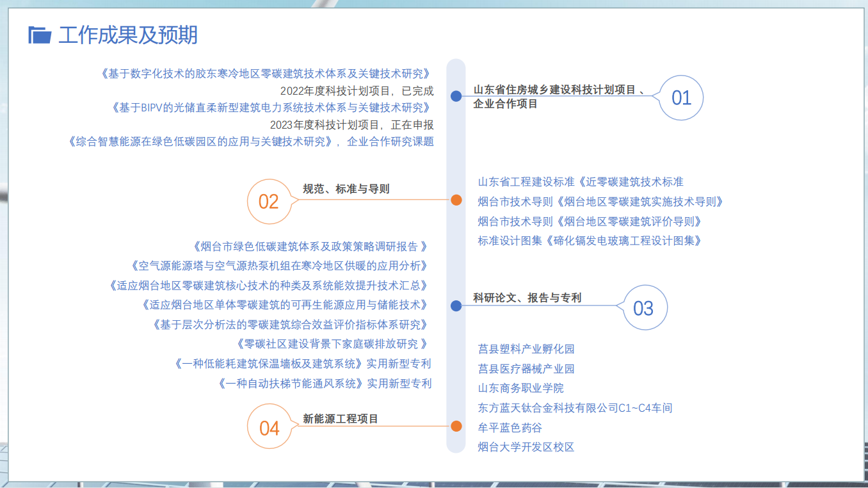Click the text 东方蓝天钛合金科技有限公司C1~C4车间
The height and width of the screenshot is (488, 868).
pyautogui.click(x=575, y=408)
